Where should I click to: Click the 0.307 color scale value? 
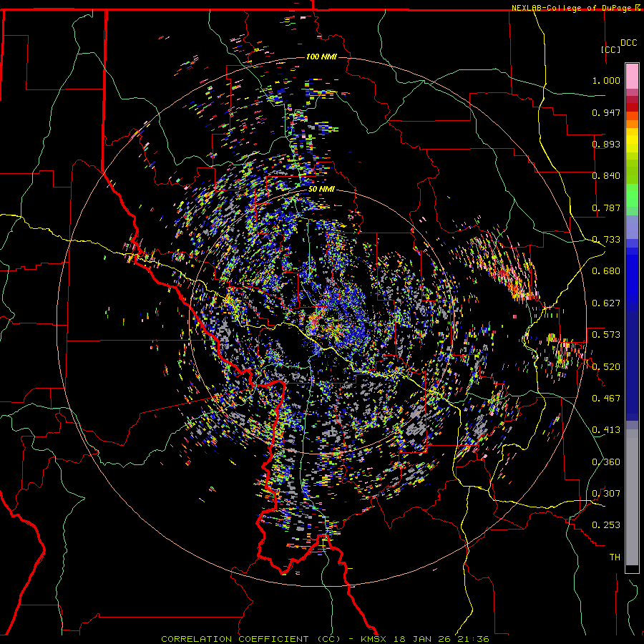pos(606,494)
